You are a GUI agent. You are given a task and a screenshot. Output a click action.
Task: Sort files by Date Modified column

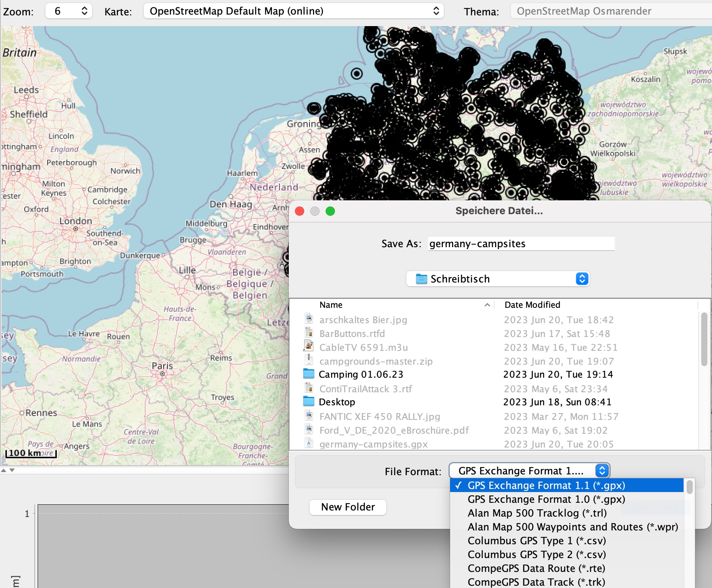pos(532,305)
